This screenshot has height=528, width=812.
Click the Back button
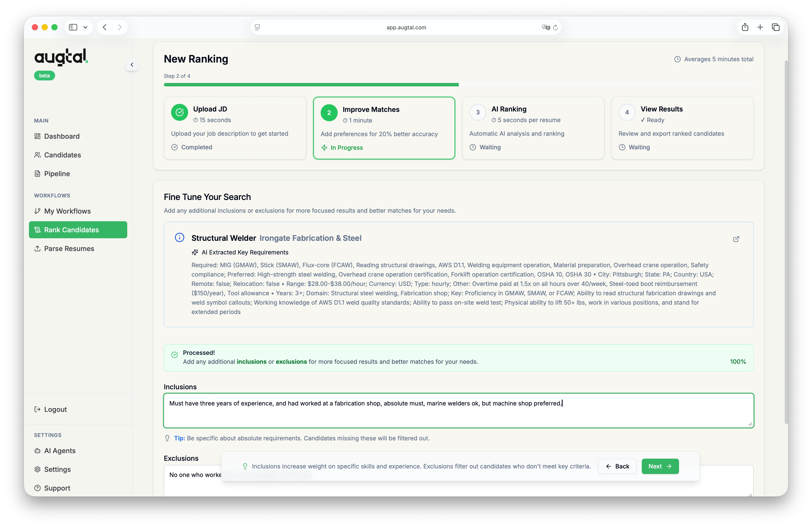pyautogui.click(x=617, y=466)
